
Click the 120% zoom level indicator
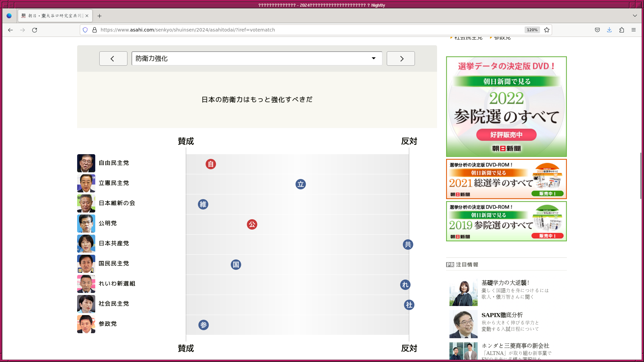(532, 30)
